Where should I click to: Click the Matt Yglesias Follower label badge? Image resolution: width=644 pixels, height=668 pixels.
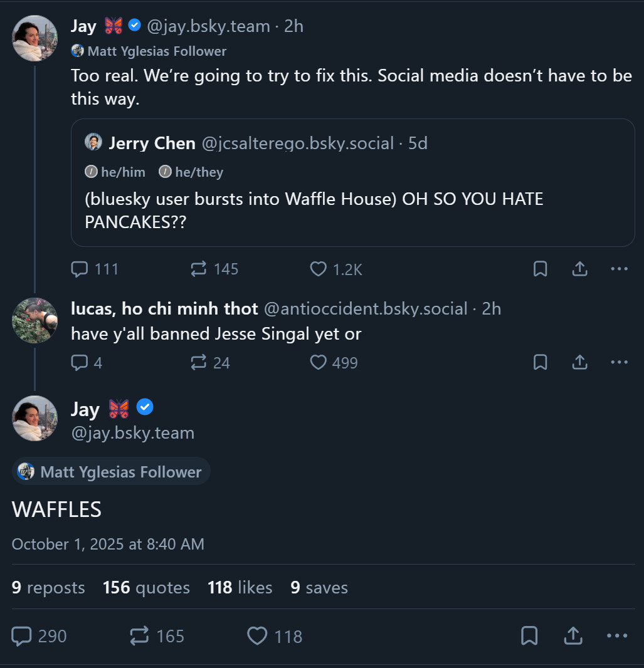click(x=111, y=472)
